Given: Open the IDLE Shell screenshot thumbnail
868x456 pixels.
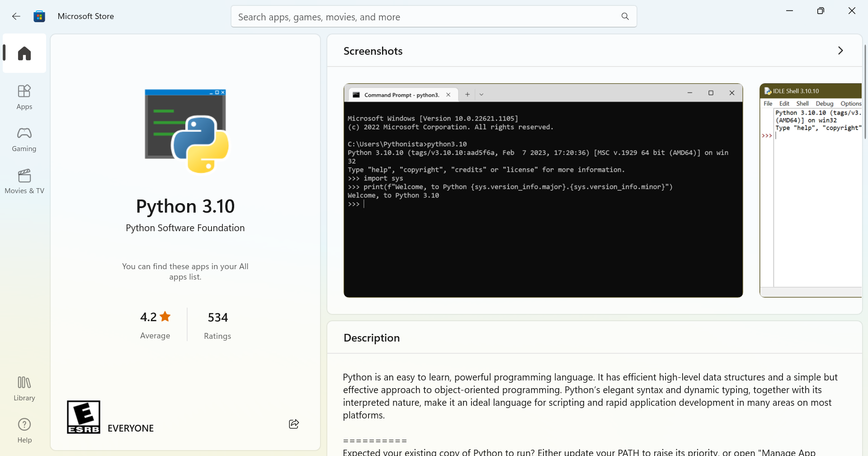Looking at the screenshot, I should (x=811, y=190).
